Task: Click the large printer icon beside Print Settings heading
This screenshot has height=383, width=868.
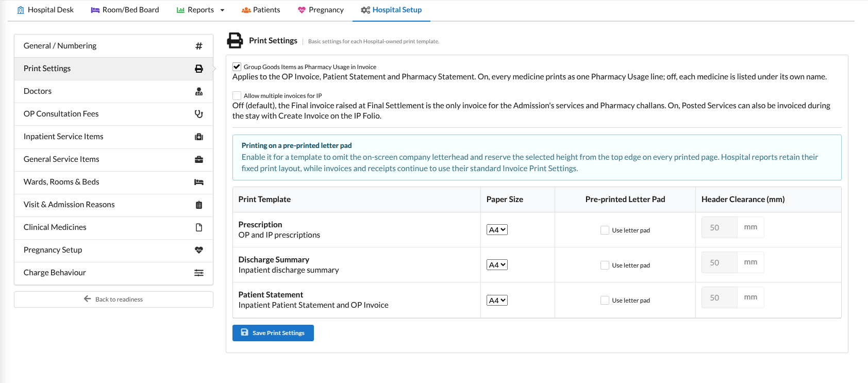Action: (x=235, y=41)
